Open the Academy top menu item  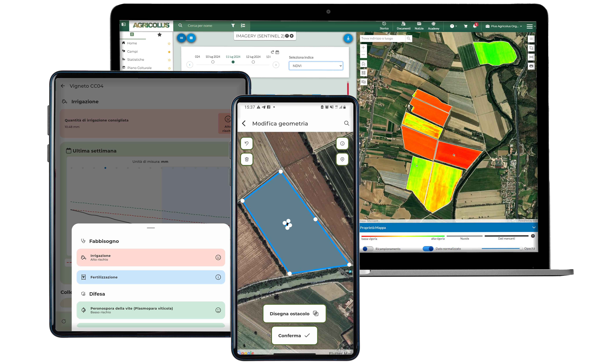(x=433, y=26)
